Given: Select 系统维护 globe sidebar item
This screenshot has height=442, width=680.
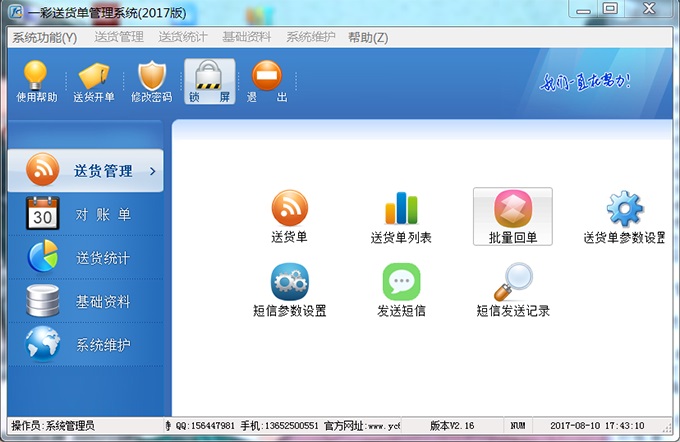Looking at the screenshot, I should 86,344.
